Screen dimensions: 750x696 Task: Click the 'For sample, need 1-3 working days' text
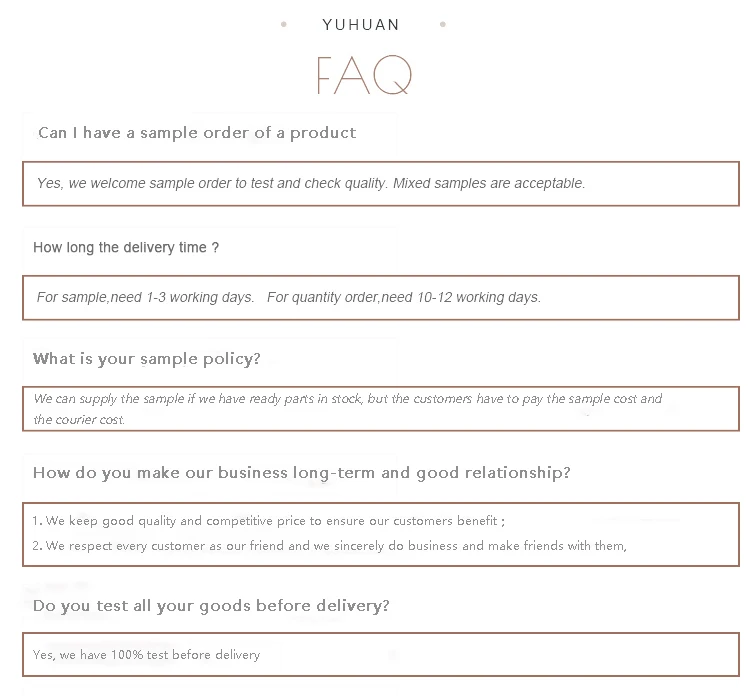coord(145,298)
